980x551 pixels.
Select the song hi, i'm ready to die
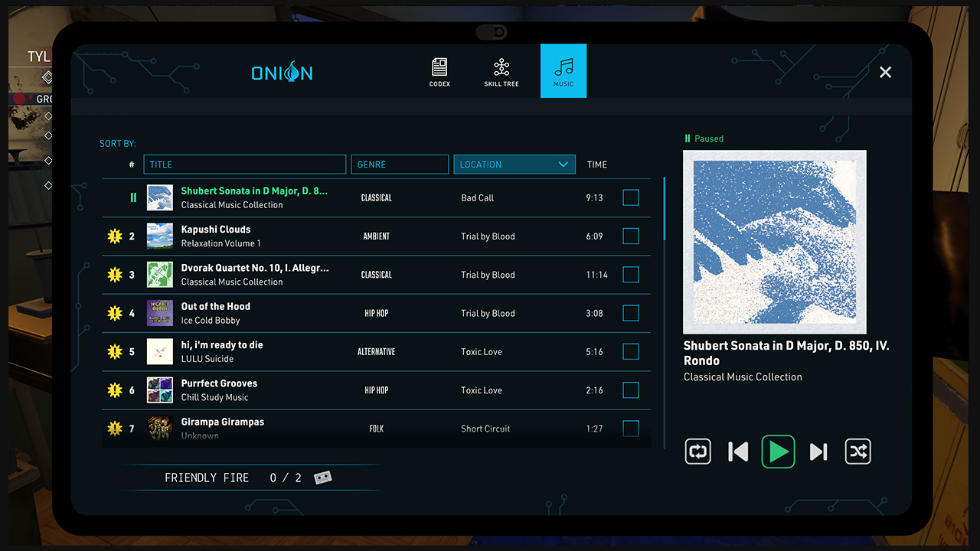(x=222, y=345)
